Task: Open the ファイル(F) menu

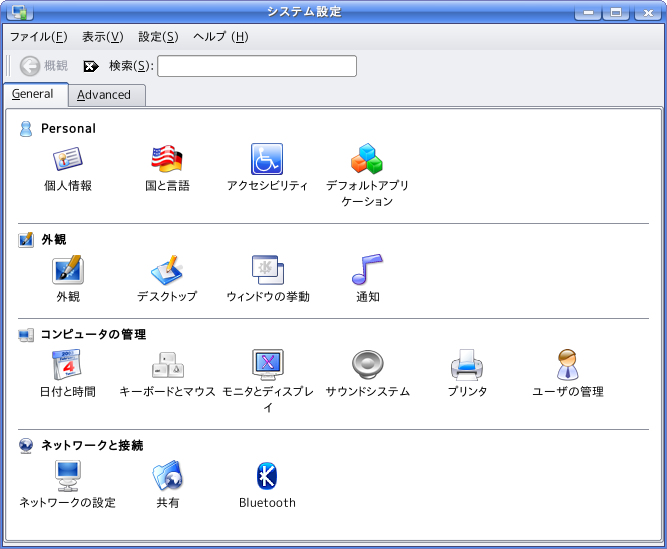Action: point(38,37)
